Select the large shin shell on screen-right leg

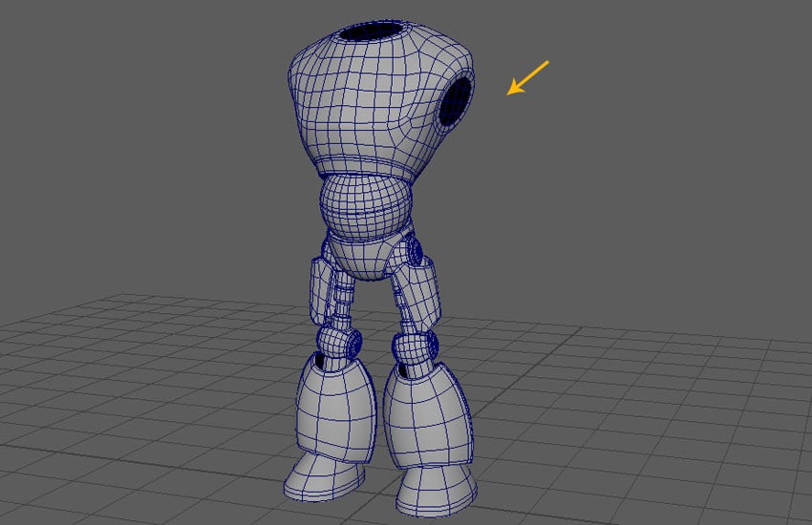tap(429, 416)
